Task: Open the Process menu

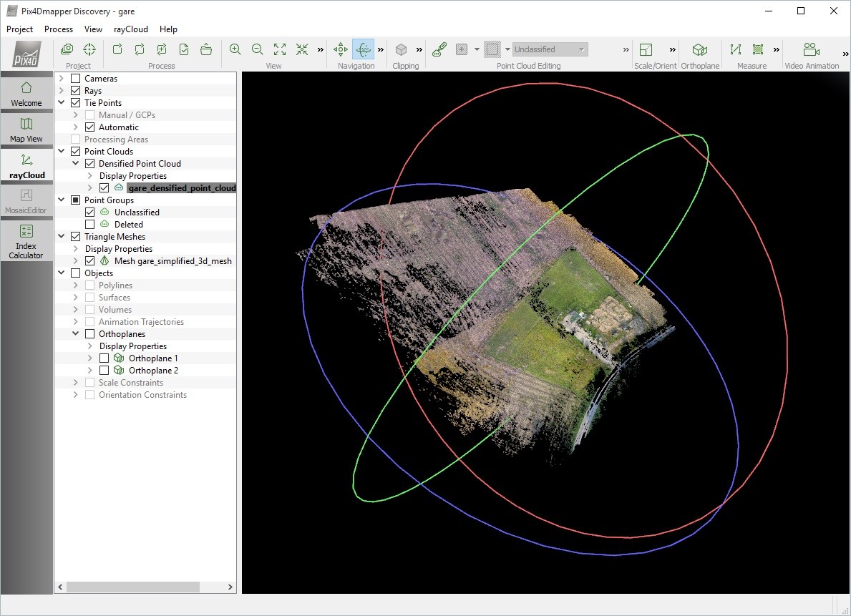Action: 59,29
